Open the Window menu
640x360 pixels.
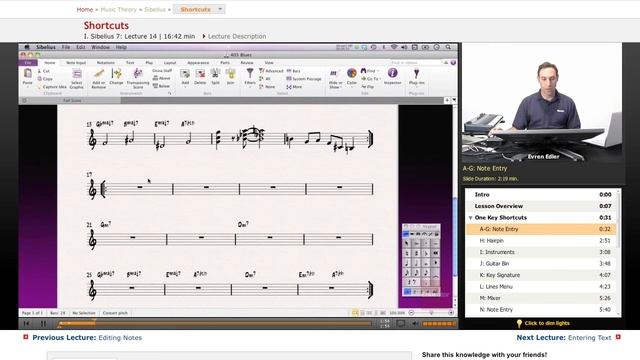click(x=100, y=47)
